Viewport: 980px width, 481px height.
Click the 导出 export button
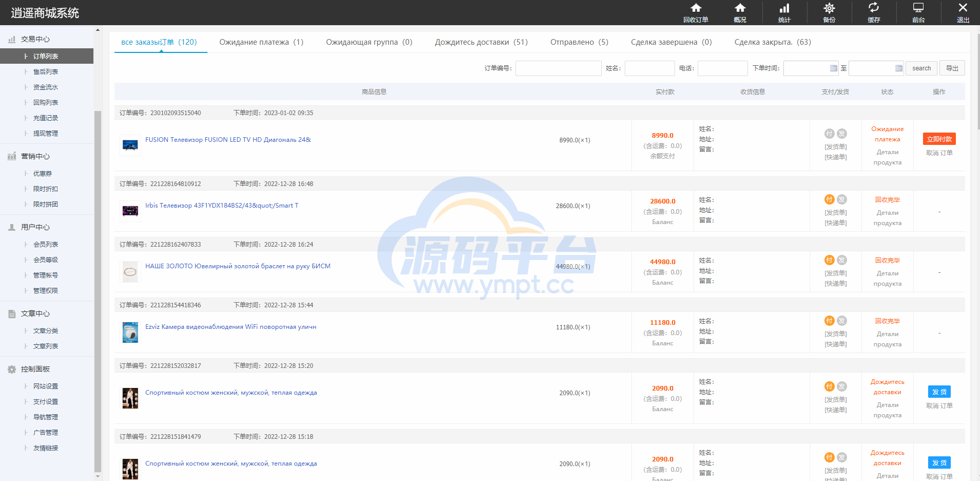[952, 68]
